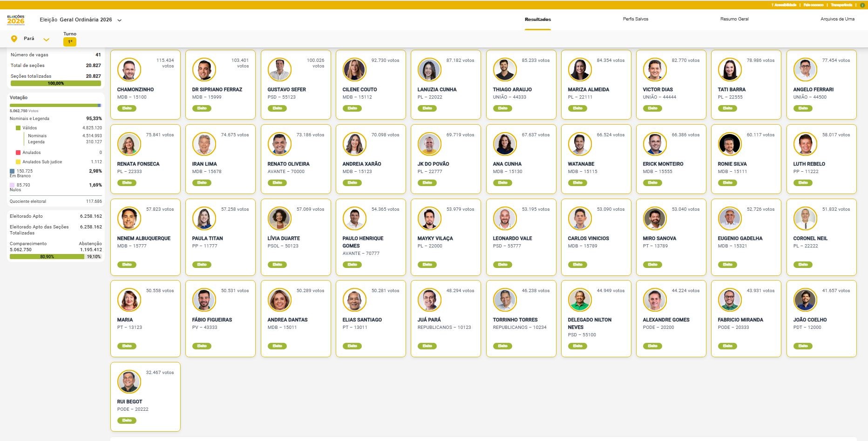This screenshot has width=868, height=441.
Task: Click the location pin icon beside Pará
Action: (14, 39)
